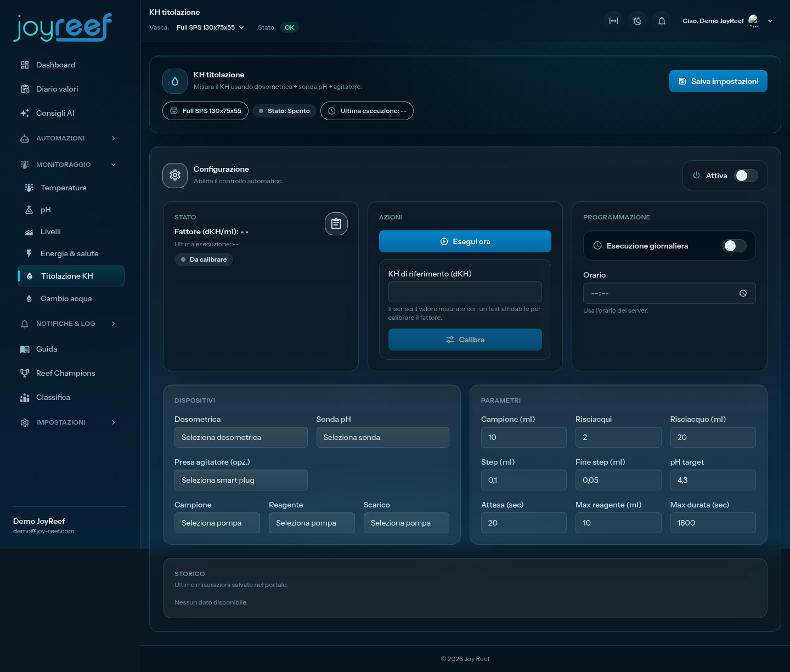Open the Vasca tank selector dropdown
The image size is (790, 672).
[x=210, y=27]
